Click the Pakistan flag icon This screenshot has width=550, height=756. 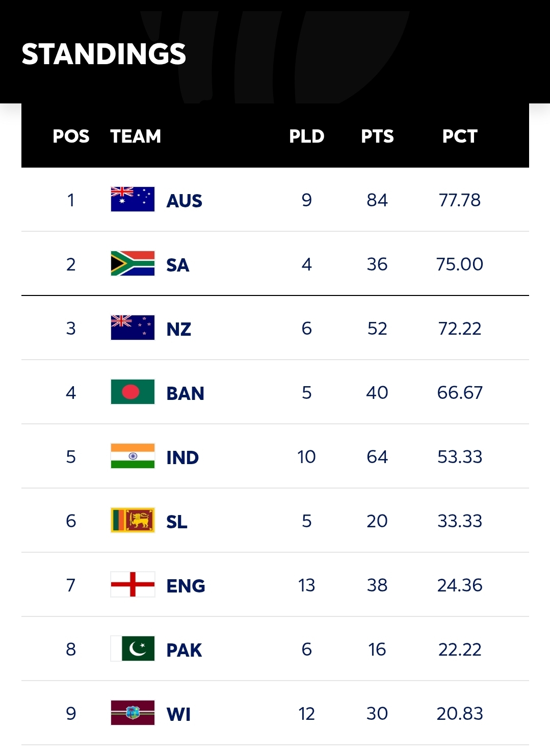click(133, 649)
